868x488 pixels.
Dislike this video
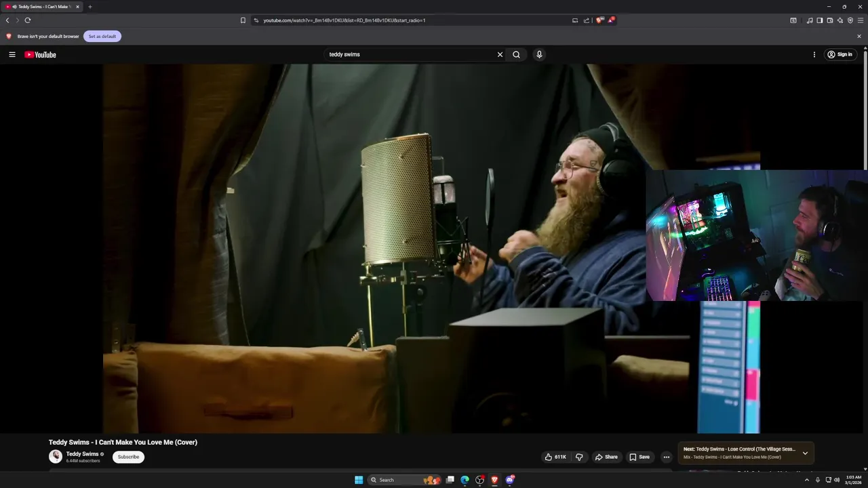[579, 457]
